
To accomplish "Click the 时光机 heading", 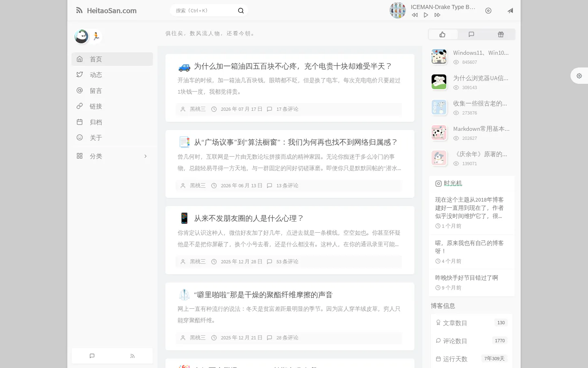I will (453, 183).
